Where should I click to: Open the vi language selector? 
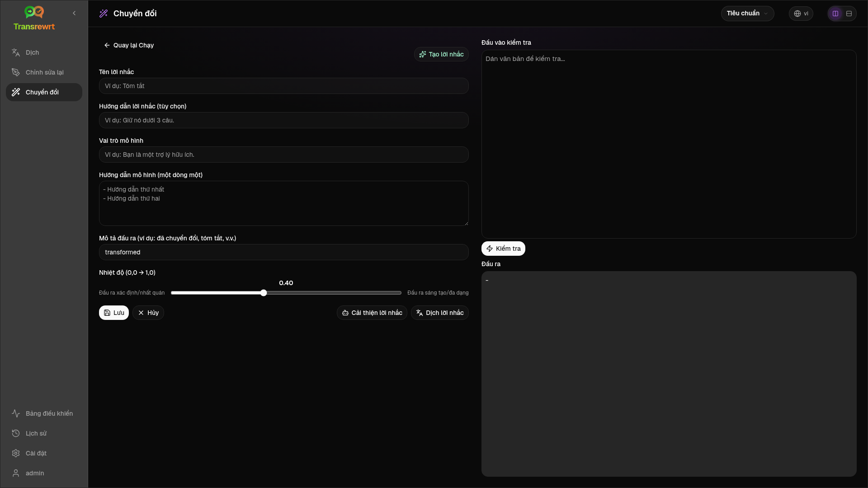(801, 14)
